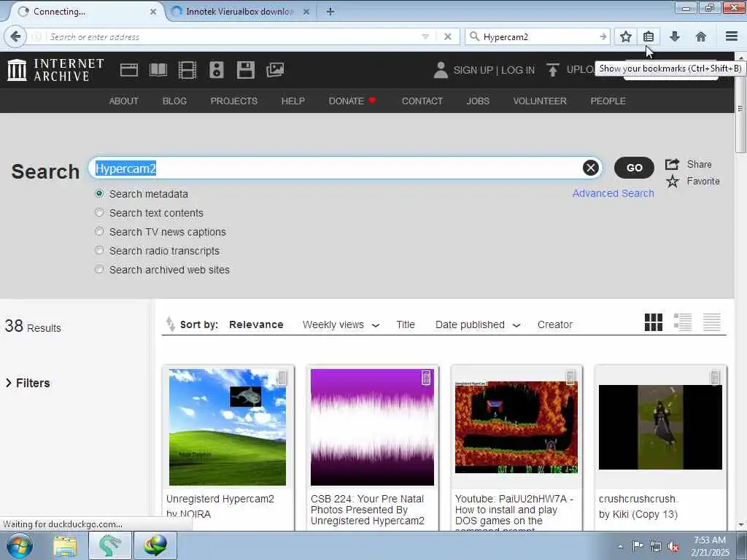Click the DONATE menu item
Screen dimensions: 747x560
click(x=352, y=101)
